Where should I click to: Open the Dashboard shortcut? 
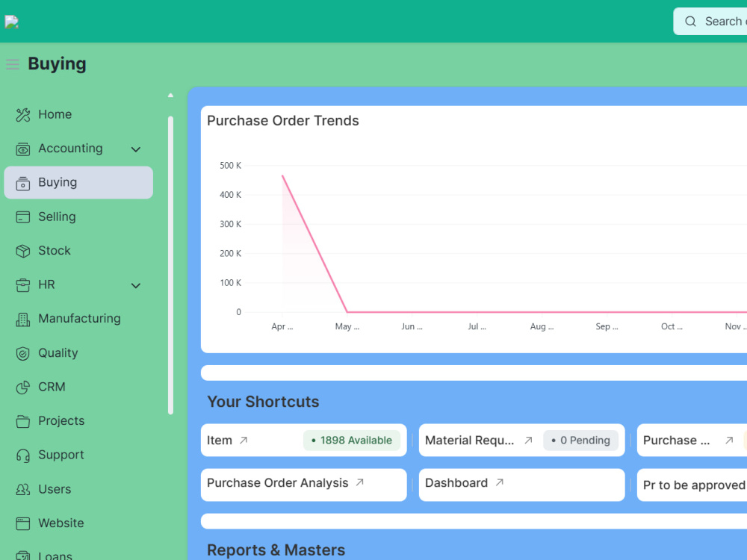[x=521, y=485]
